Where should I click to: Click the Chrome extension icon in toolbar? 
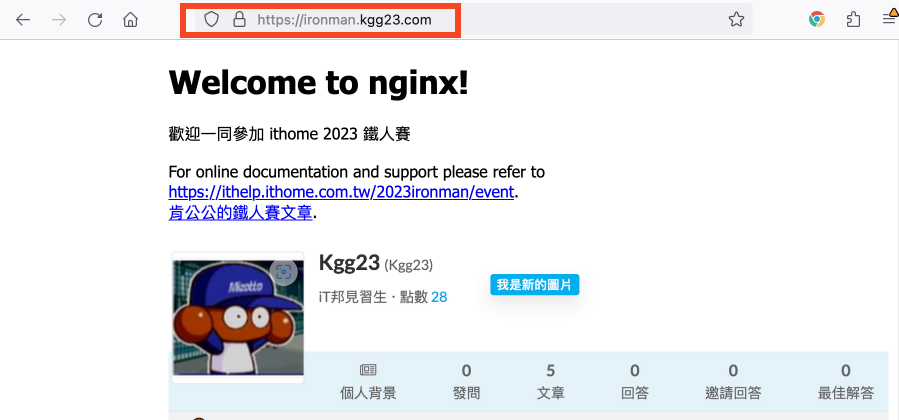click(x=817, y=19)
